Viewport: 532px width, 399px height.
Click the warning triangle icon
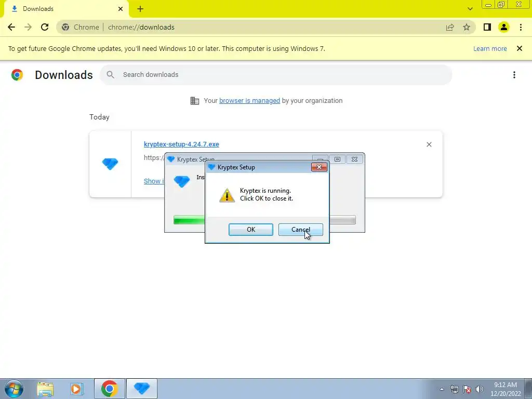coord(227,195)
